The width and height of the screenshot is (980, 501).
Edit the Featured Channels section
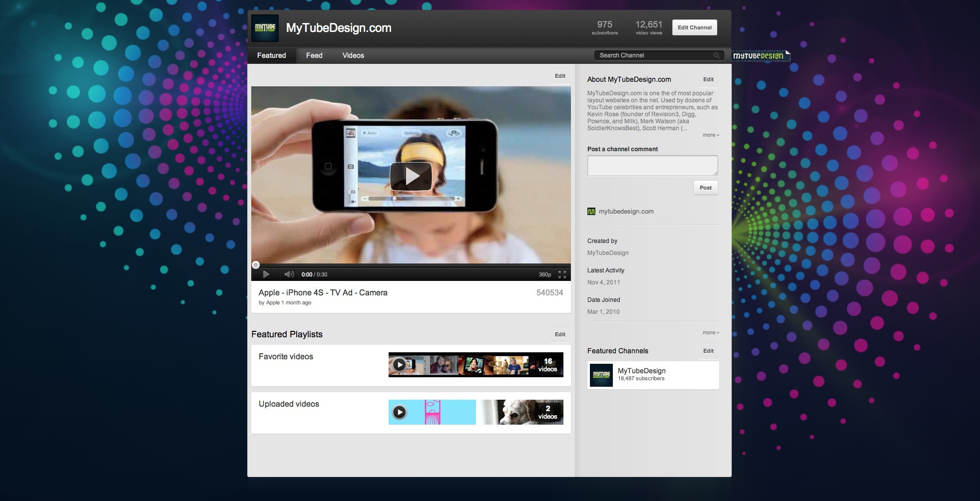point(708,351)
